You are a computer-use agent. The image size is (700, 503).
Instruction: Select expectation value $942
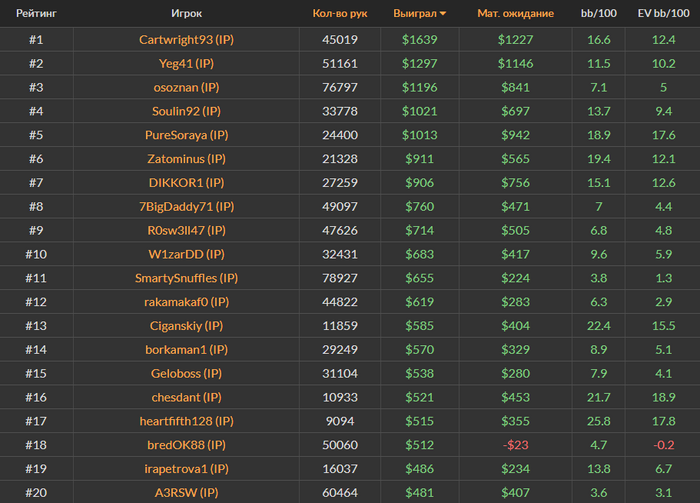click(516, 135)
